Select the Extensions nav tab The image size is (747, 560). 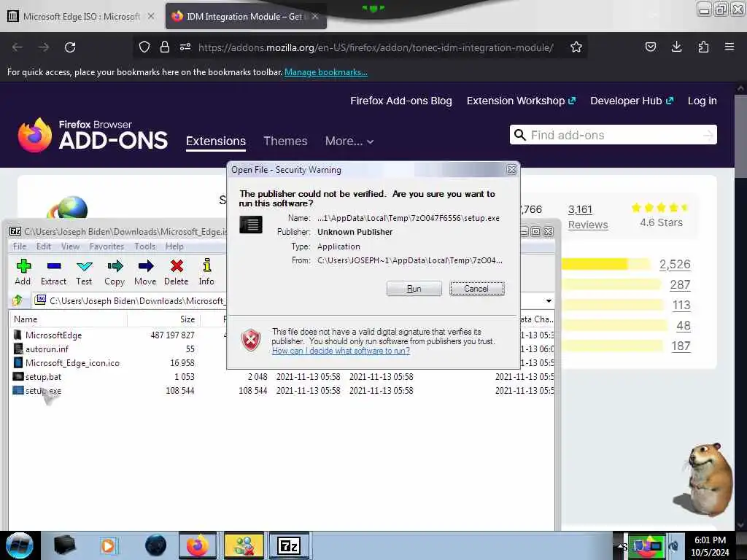216,141
